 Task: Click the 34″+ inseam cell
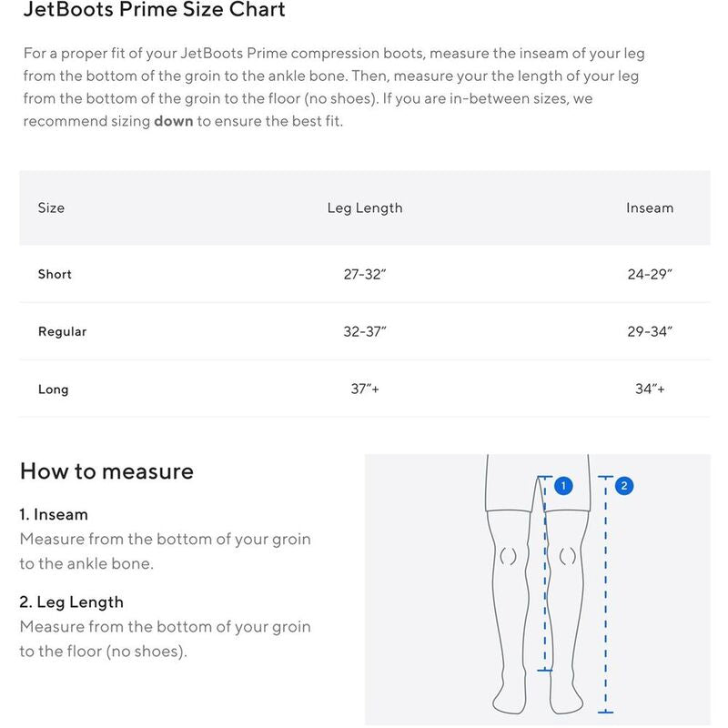click(650, 389)
